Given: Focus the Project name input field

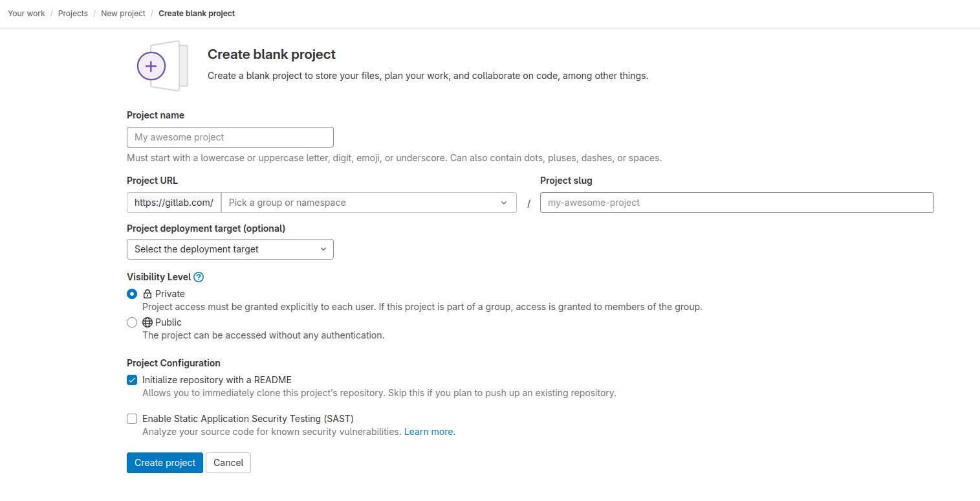Looking at the screenshot, I should tap(230, 137).
